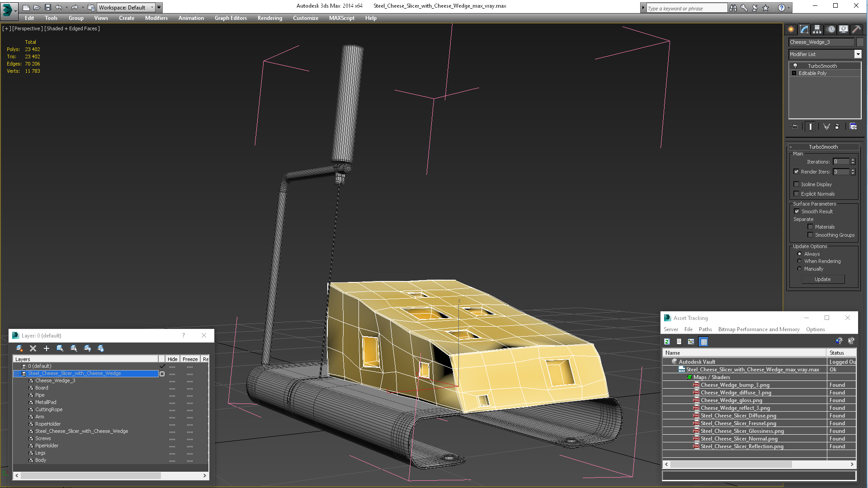This screenshot has height=488, width=868.
Task: Select Manually update option
Action: coord(799,269)
